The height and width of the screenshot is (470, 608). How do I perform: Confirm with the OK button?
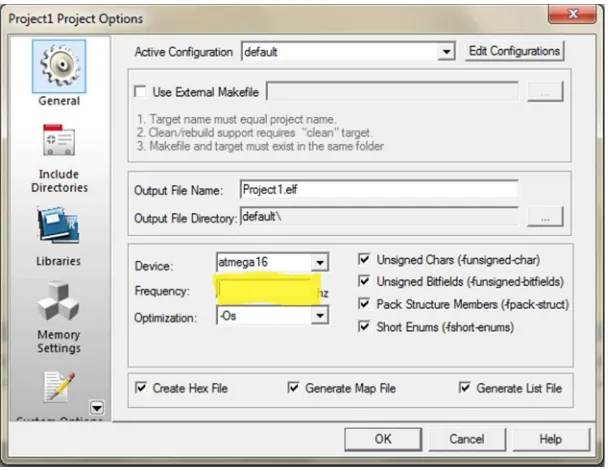[383, 439]
